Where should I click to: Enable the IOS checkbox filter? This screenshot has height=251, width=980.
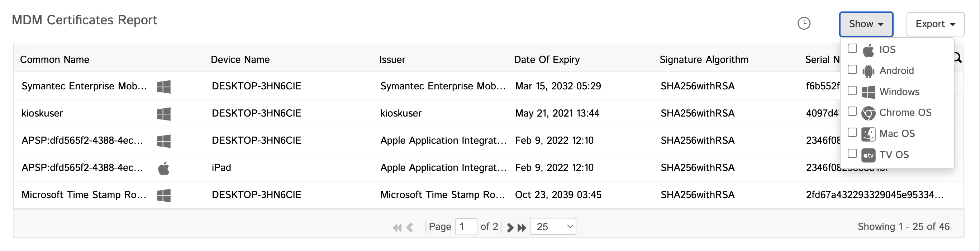pos(852,49)
